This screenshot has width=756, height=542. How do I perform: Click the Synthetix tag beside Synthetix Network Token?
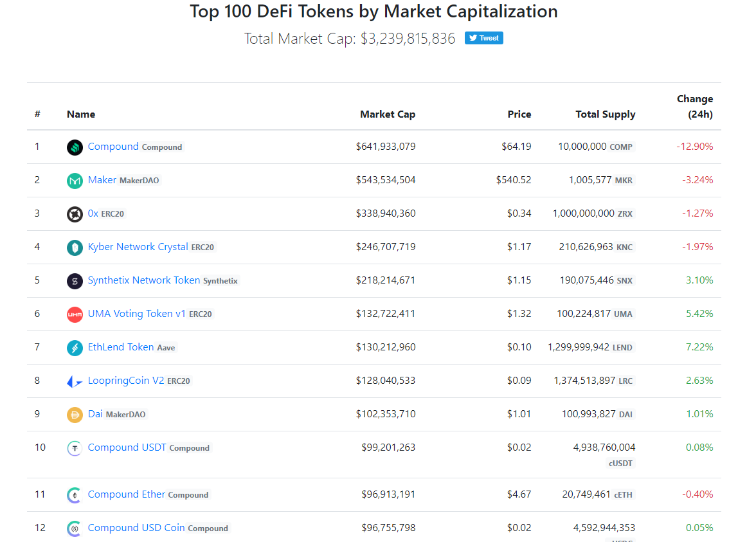221,280
